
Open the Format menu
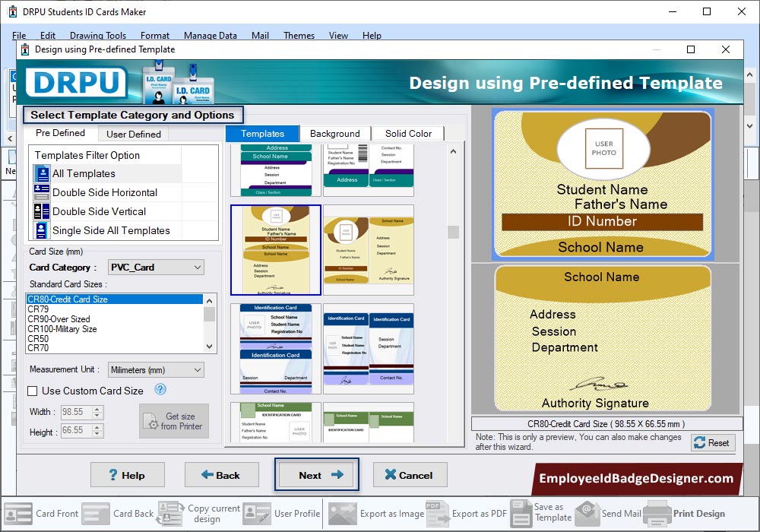(155, 36)
